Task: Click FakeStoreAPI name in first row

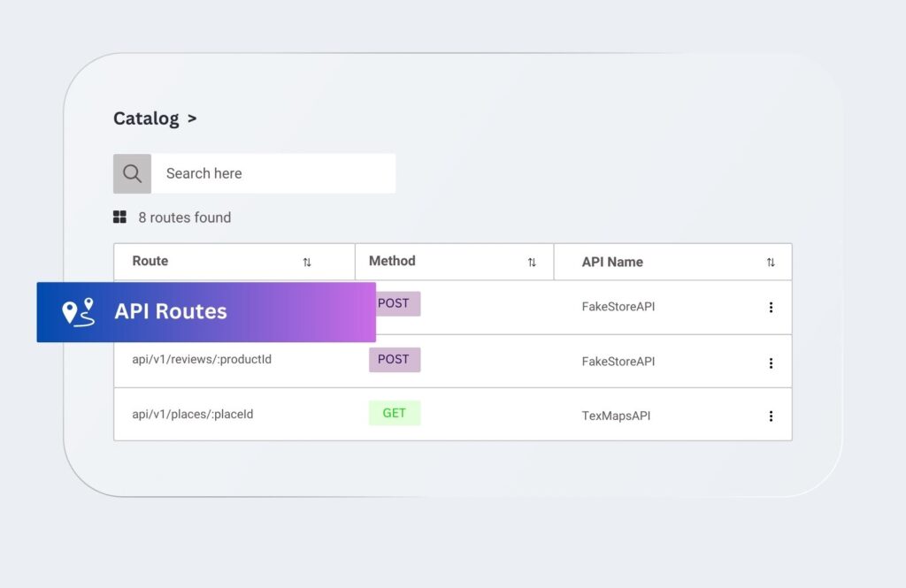Action: (618, 307)
